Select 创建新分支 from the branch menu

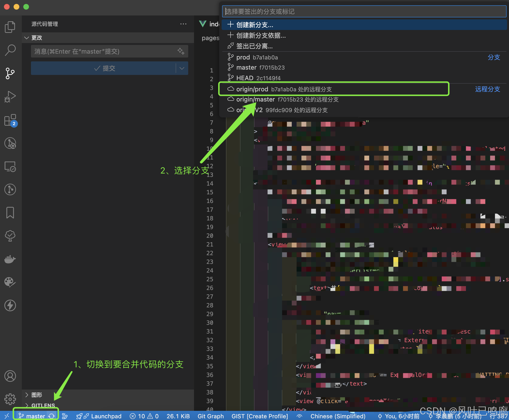tap(255, 24)
